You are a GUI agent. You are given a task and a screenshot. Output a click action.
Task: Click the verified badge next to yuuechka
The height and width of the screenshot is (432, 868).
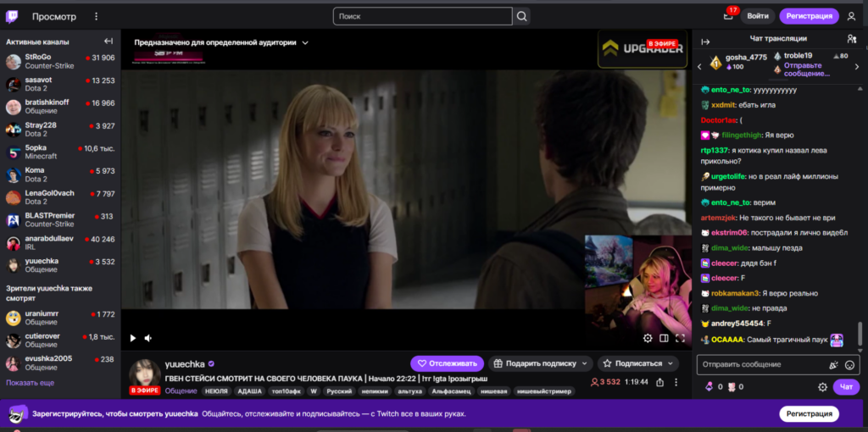(x=211, y=364)
